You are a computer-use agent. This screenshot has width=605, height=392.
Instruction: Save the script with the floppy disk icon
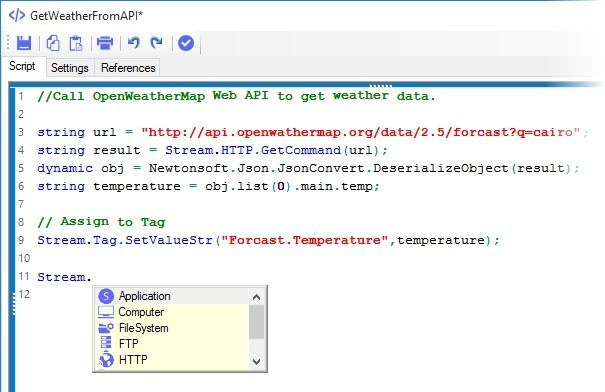pos(24,43)
